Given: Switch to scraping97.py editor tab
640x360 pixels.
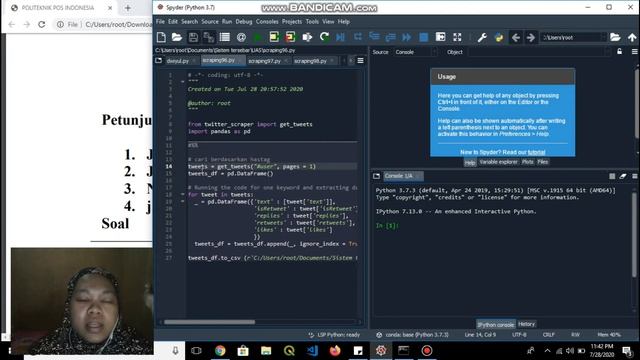Looking at the screenshot, I should coord(264,61).
